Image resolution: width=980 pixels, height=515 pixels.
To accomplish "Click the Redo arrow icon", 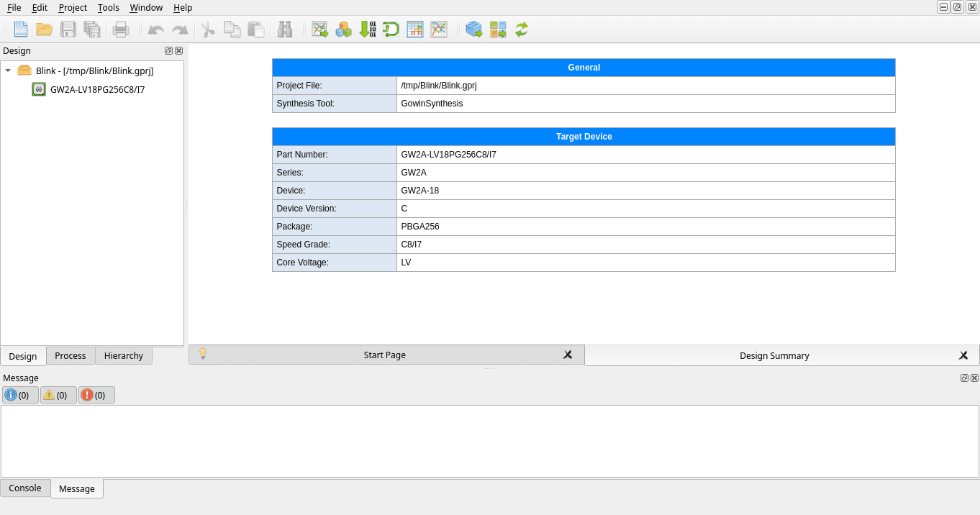I will 180,29.
